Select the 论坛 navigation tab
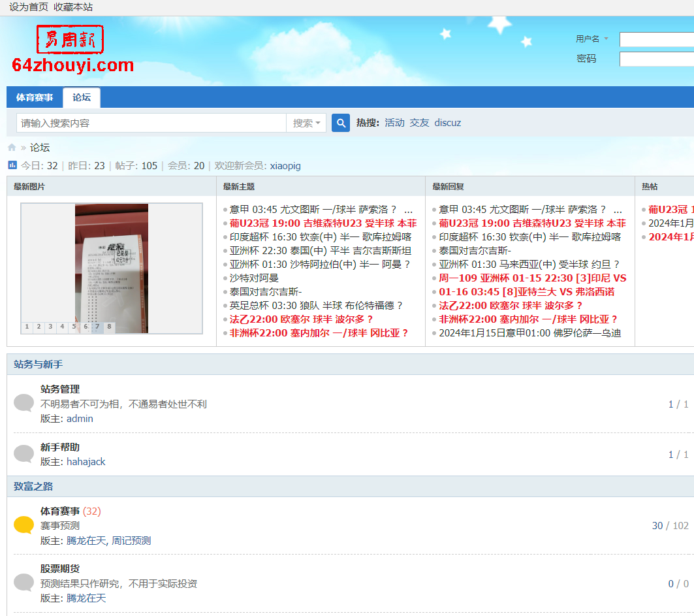Viewport: 694px width, 616px height. [x=82, y=97]
